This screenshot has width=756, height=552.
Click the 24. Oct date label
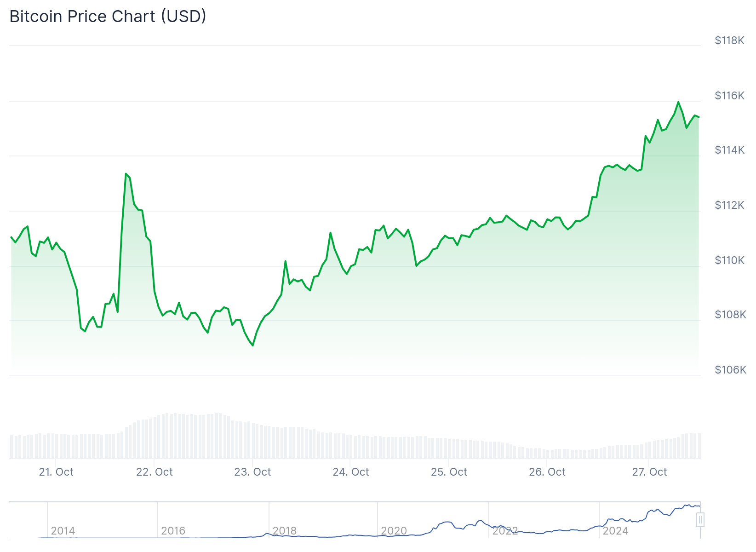click(x=351, y=472)
